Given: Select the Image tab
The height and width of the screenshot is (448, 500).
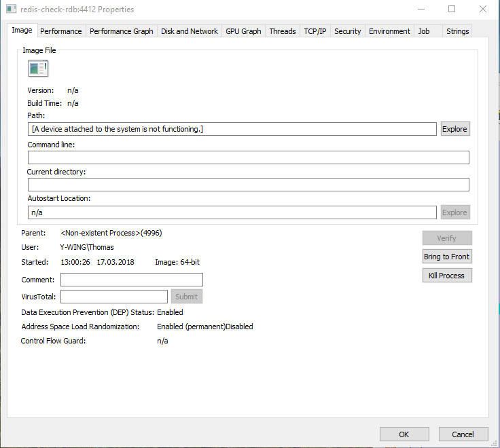Looking at the screenshot, I should [22, 31].
